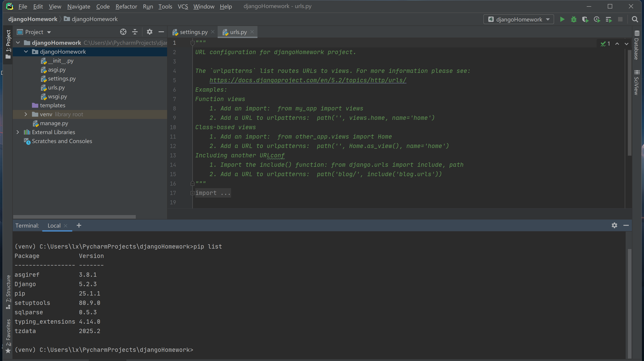Open the Database tool window
Viewport: 644px width, 361px height.
tap(637, 45)
